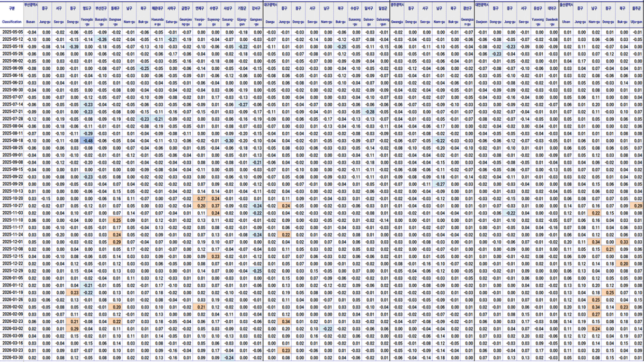The width and height of the screenshot is (644, 362).
Task: Click the 2025-06-09 date row label
Action: (12, 68)
